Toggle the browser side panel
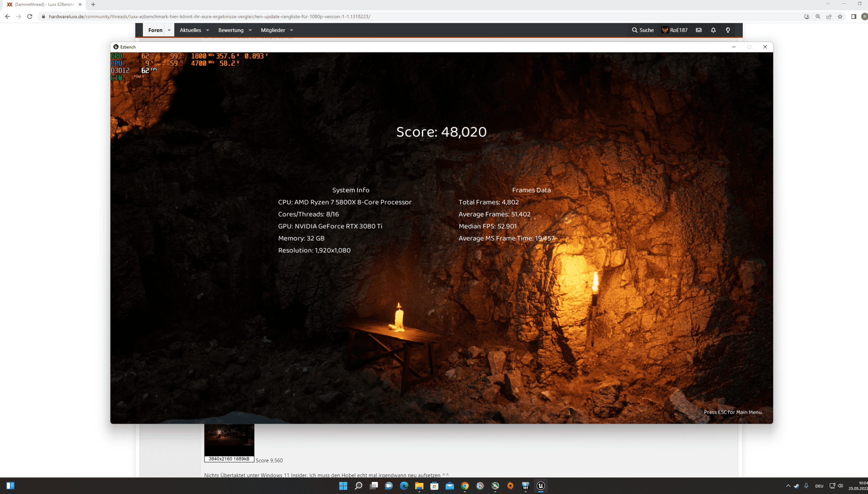The height and width of the screenshot is (494, 868). click(x=854, y=16)
